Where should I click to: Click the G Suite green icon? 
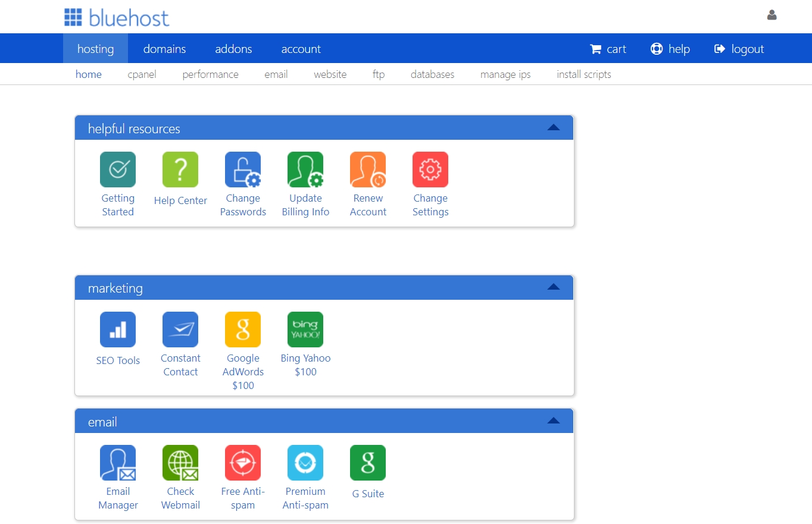[x=368, y=463]
